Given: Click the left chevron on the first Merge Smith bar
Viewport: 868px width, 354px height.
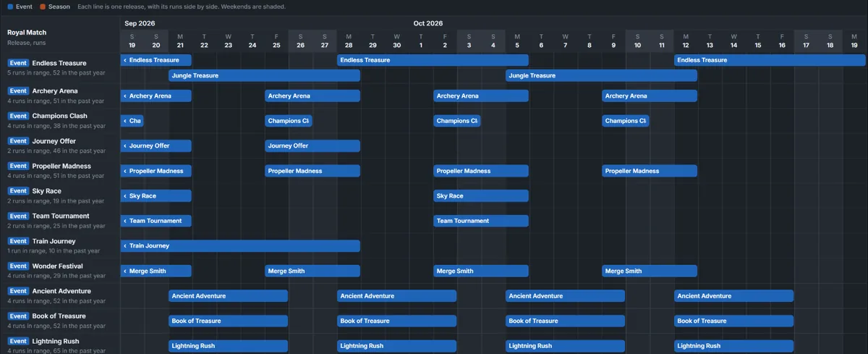Looking at the screenshot, I should coord(125,271).
